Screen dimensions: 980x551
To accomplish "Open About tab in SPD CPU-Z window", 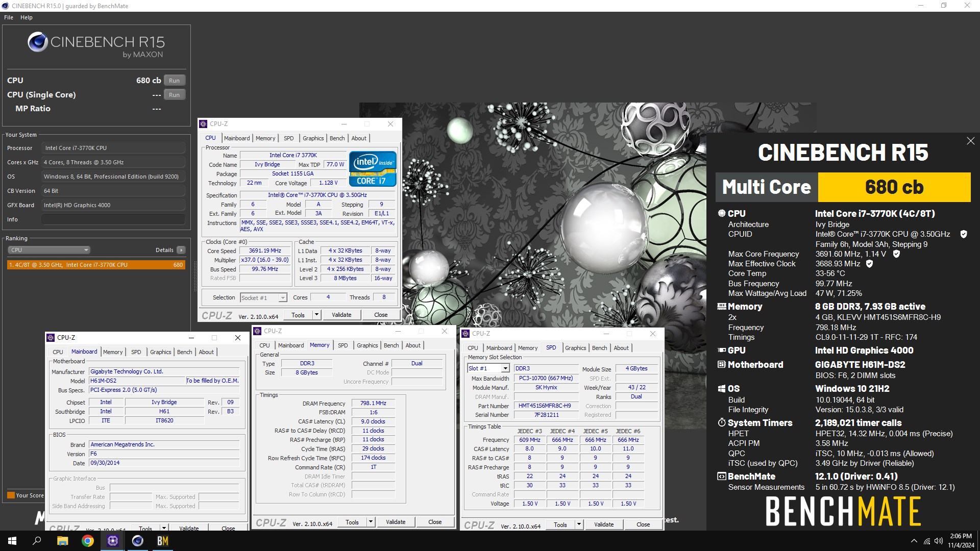I will [621, 348].
